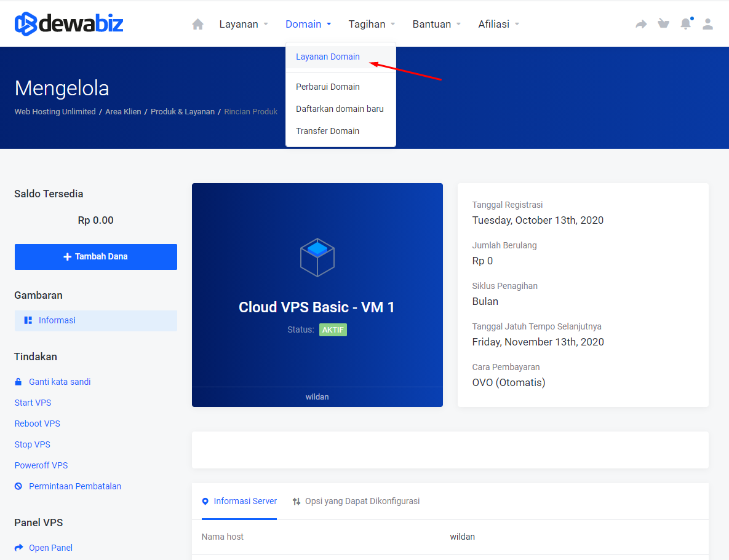Expand the Afiliasi dropdown menu
Screen dimensions: 729x560
coord(498,25)
